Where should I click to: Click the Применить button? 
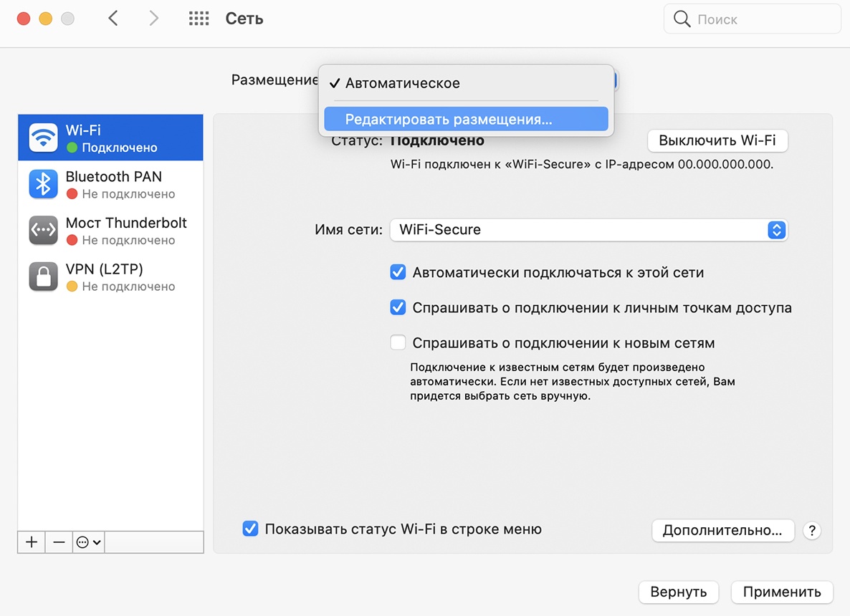(x=782, y=592)
